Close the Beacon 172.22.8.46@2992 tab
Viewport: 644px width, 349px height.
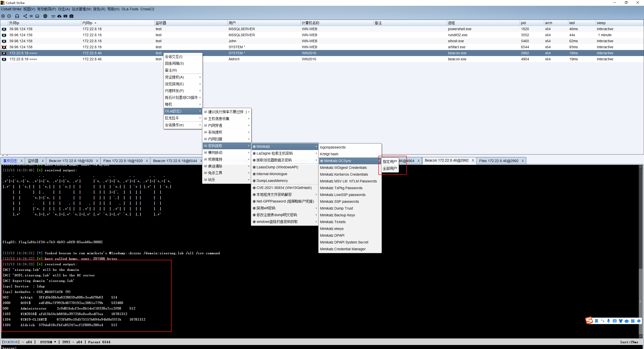473,160
